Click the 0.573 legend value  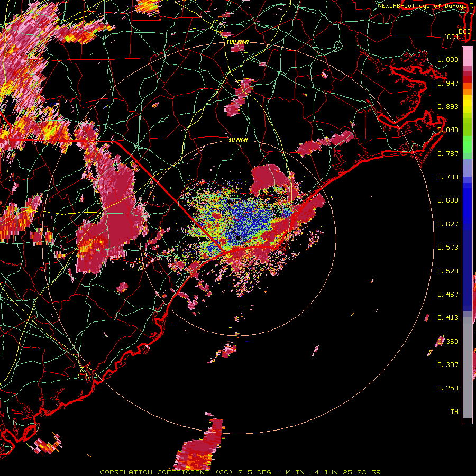448,248
